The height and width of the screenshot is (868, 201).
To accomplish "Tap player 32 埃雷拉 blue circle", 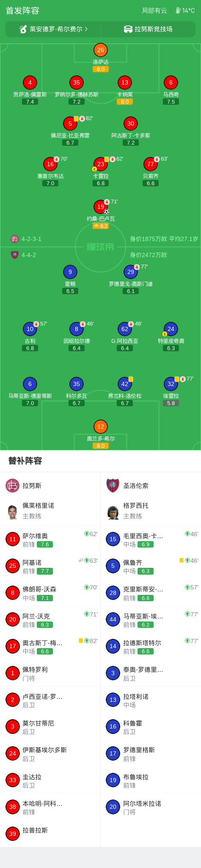I will coord(171,384).
